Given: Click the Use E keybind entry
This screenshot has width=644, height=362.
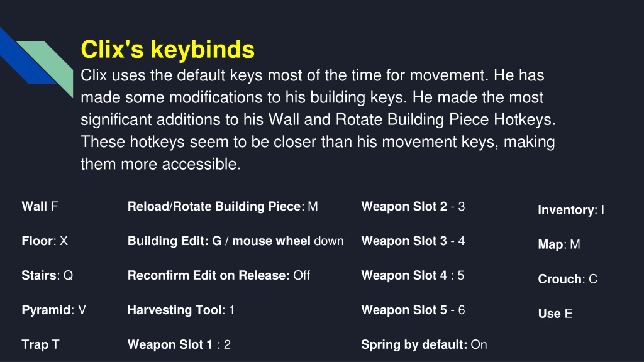Looking at the screenshot, I should [x=555, y=313].
